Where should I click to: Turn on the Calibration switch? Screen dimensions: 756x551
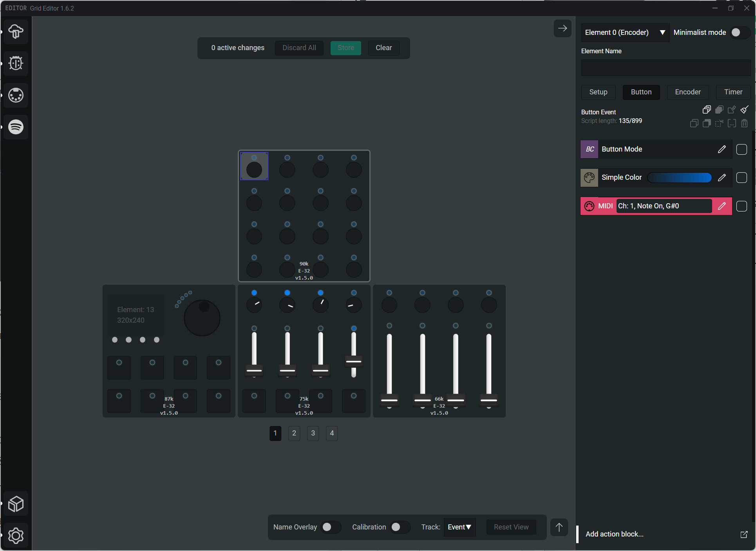click(400, 527)
